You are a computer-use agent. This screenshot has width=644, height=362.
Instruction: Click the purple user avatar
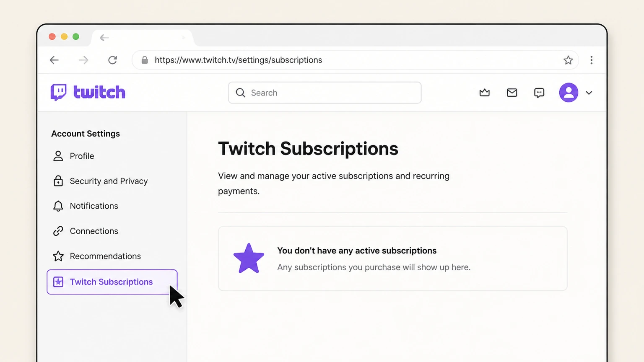tap(569, 93)
